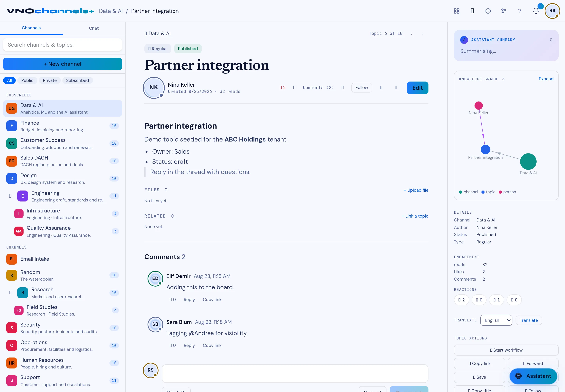Toggle the Follow button beside Edit
The height and width of the screenshot is (392, 565).
tap(361, 88)
